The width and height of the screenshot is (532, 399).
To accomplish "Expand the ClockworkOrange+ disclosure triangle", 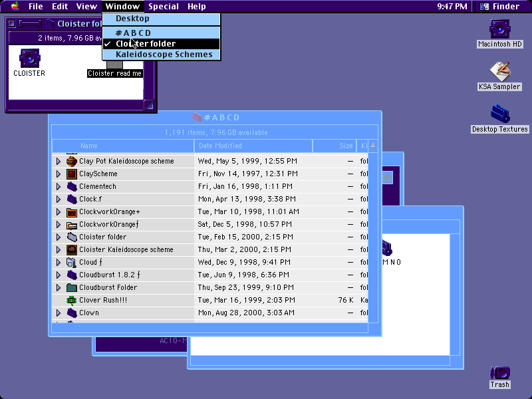I will point(59,211).
